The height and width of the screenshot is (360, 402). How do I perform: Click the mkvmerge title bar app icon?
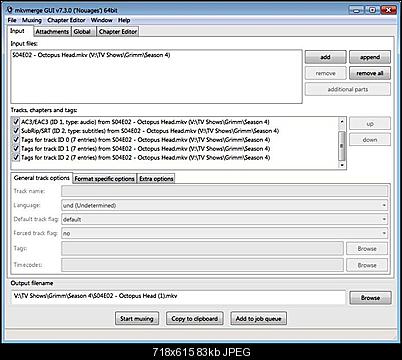click(x=10, y=10)
